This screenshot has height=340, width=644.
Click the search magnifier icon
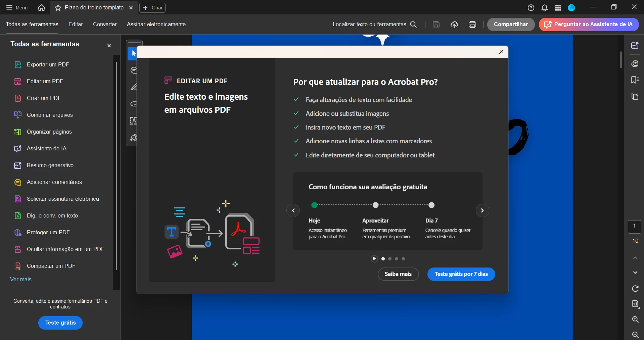[414, 25]
